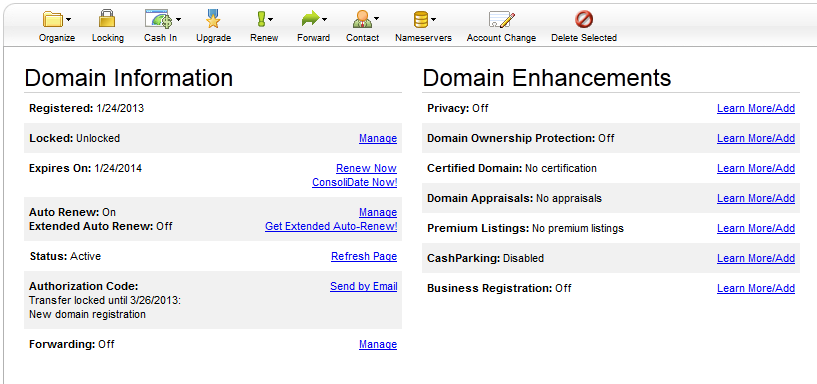The image size is (817, 384).
Task: Open the Organize folder icon
Action: coord(53,19)
